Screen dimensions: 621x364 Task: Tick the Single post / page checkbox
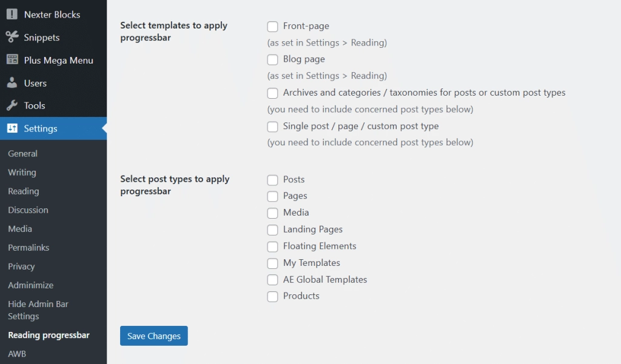point(273,127)
